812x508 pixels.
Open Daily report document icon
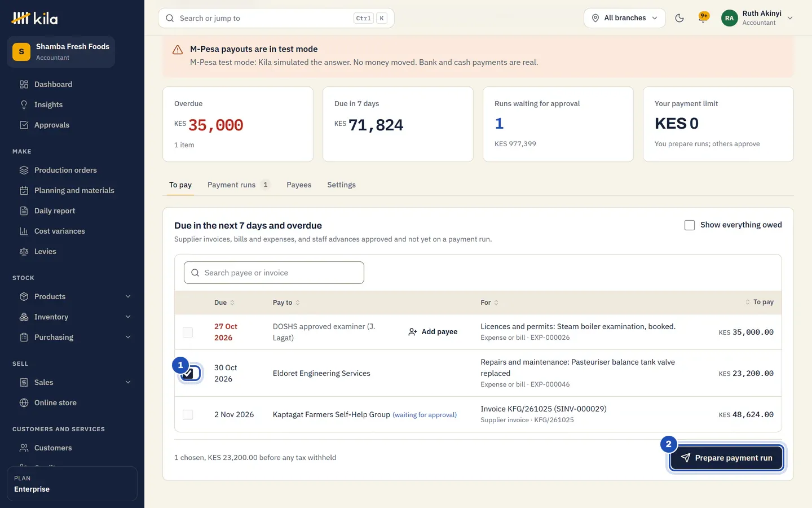click(24, 211)
